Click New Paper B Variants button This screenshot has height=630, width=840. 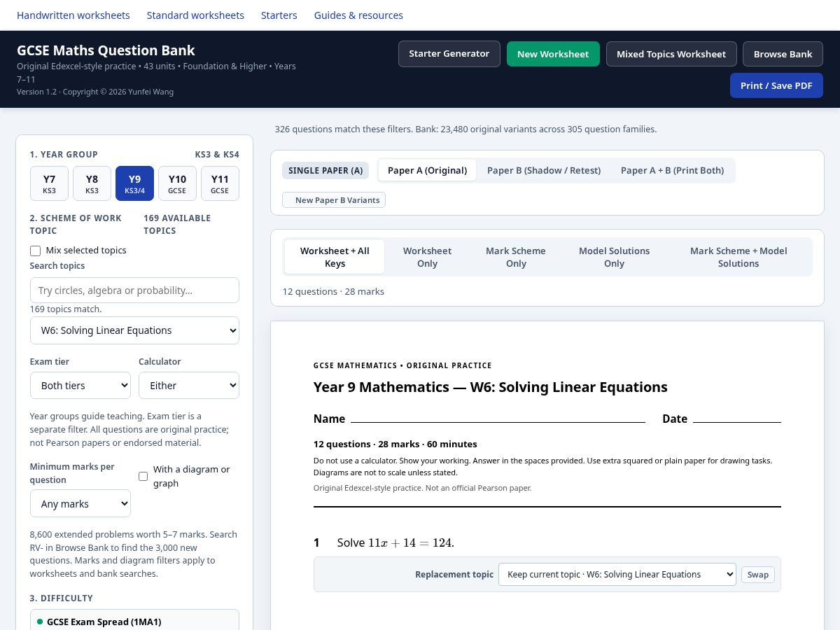click(334, 200)
